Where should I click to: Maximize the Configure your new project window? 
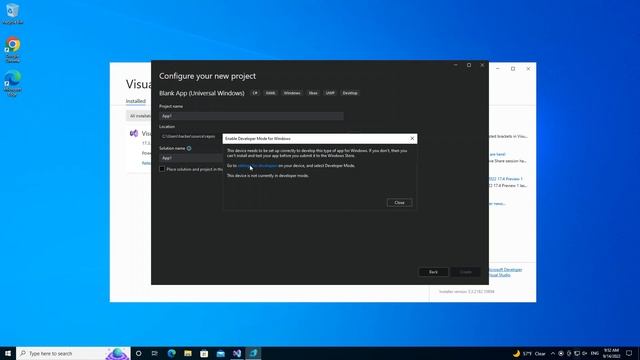[469, 65]
